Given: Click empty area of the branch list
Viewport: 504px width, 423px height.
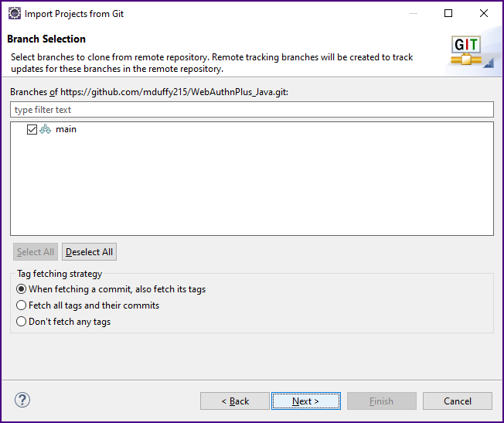Looking at the screenshot, I should tap(252, 185).
